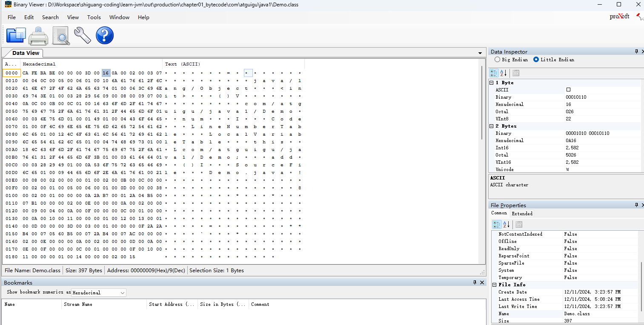644x325 pixels.
Task: Click the Print toolbar icon
Action: [x=38, y=35]
